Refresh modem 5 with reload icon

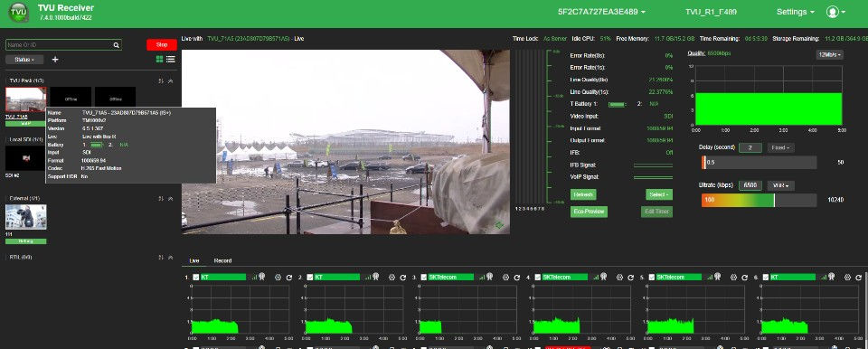pyautogui.click(x=744, y=277)
